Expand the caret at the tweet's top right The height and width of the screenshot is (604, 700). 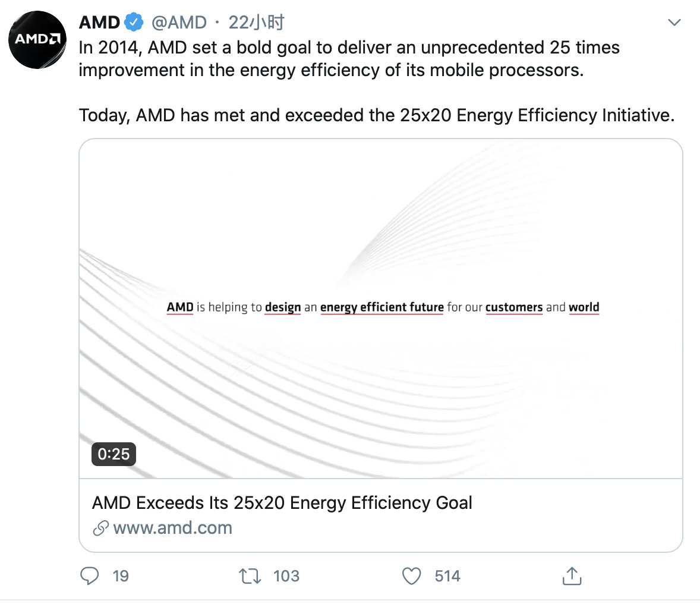click(674, 22)
